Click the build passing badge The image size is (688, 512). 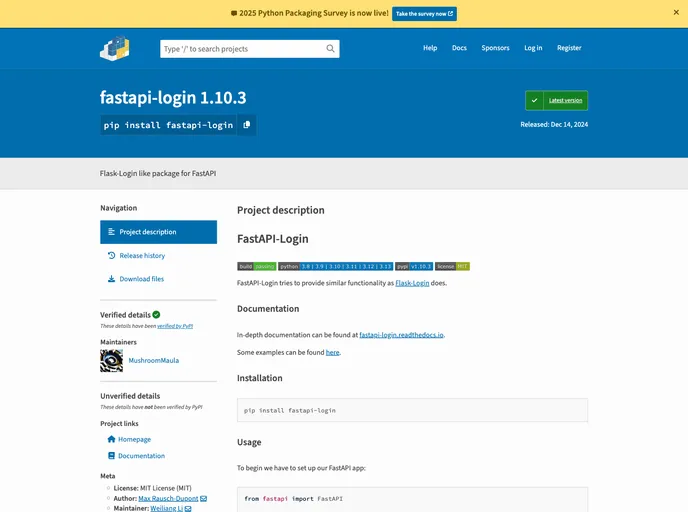(x=257, y=266)
